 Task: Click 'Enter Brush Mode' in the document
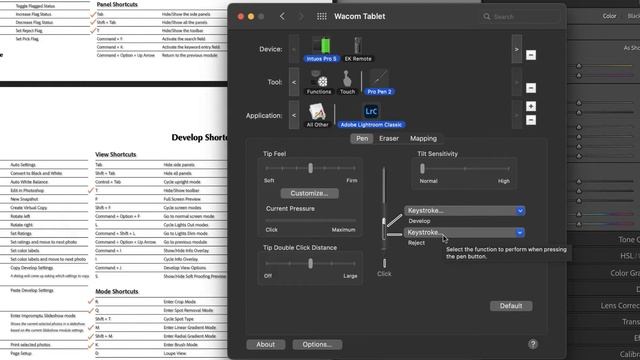pos(180,344)
